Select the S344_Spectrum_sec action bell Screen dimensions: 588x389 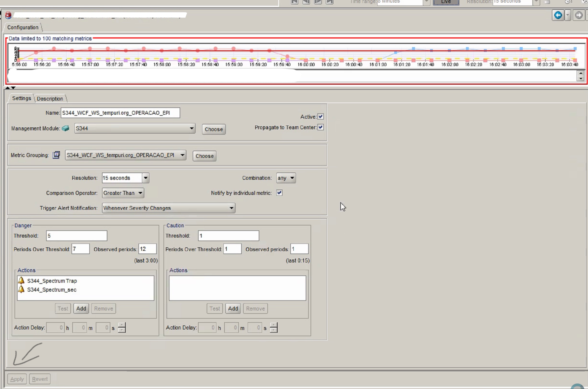[21, 289]
